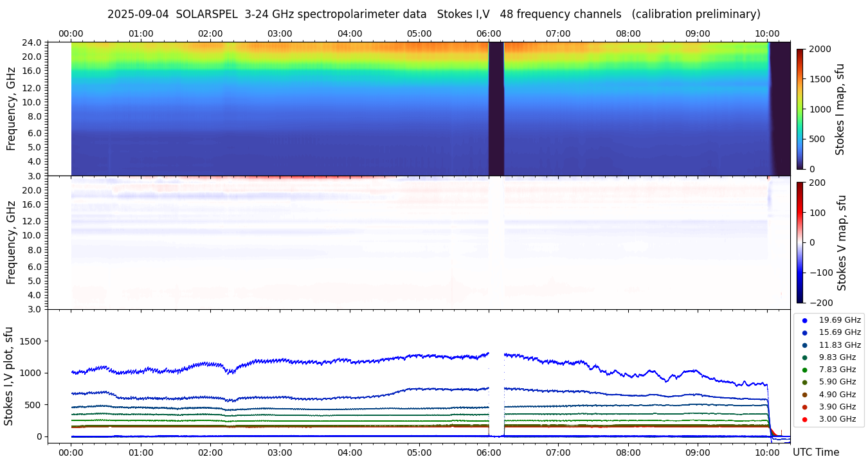Click the 9.83 GHz legend marker dot
This screenshot has height=466, width=868.
(804, 357)
